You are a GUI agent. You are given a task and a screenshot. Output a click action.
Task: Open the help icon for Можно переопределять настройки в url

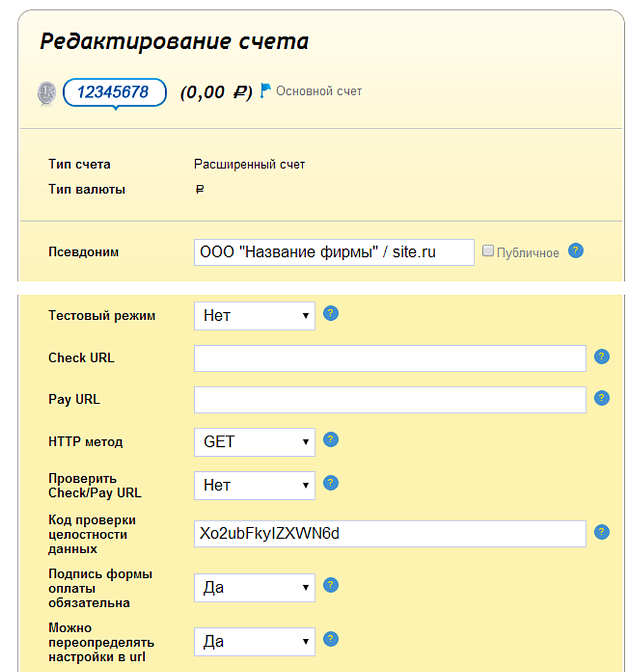point(331,639)
